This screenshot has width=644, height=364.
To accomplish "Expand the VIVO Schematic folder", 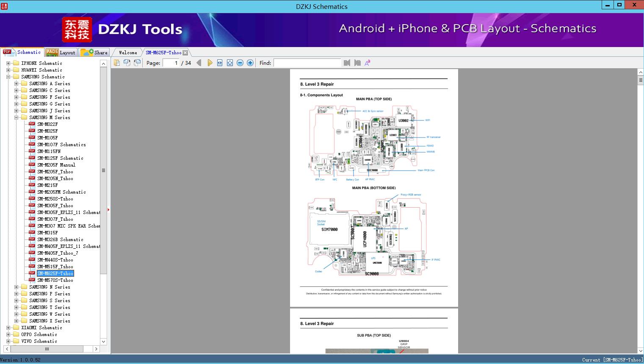I will click(8, 341).
